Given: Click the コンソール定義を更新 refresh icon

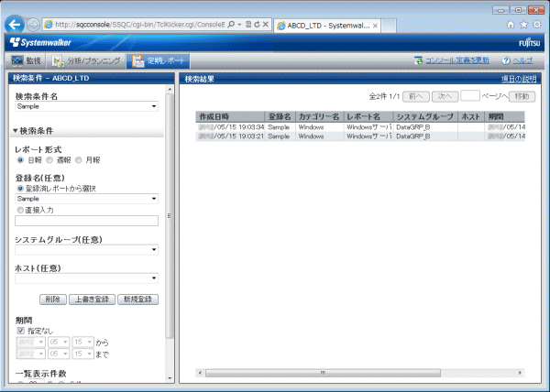Looking at the screenshot, I should point(417,61).
